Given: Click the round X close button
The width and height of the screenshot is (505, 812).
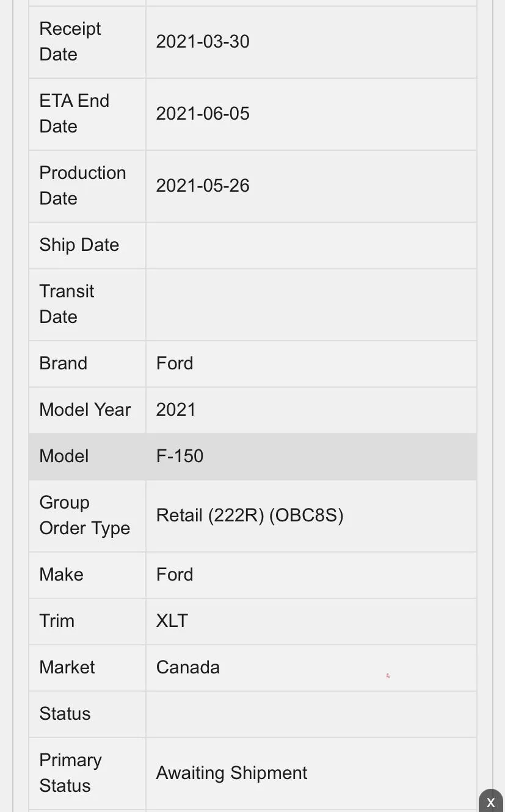Looking at the screenshot, I should [x=490, y=802].
